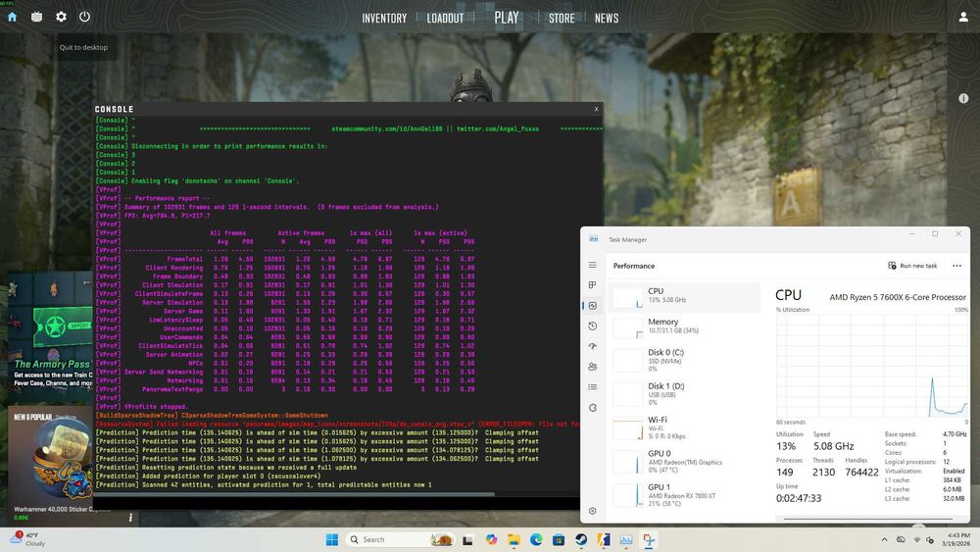Open Task Manager Services icon
The width and height of the screenshot is (980, 552).
[x=593, y=408]
